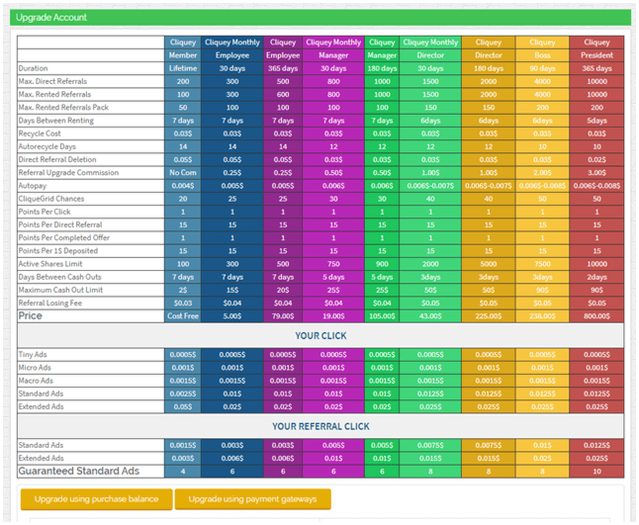This screenshot has height=525, width=639.
Task: Select the Monthly Employee plan header
Action: point(232,49)
